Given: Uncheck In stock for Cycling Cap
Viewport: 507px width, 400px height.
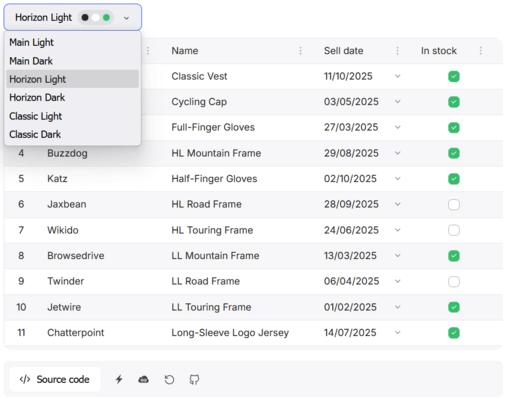Looking at the screenshot, I should point(454,102).
